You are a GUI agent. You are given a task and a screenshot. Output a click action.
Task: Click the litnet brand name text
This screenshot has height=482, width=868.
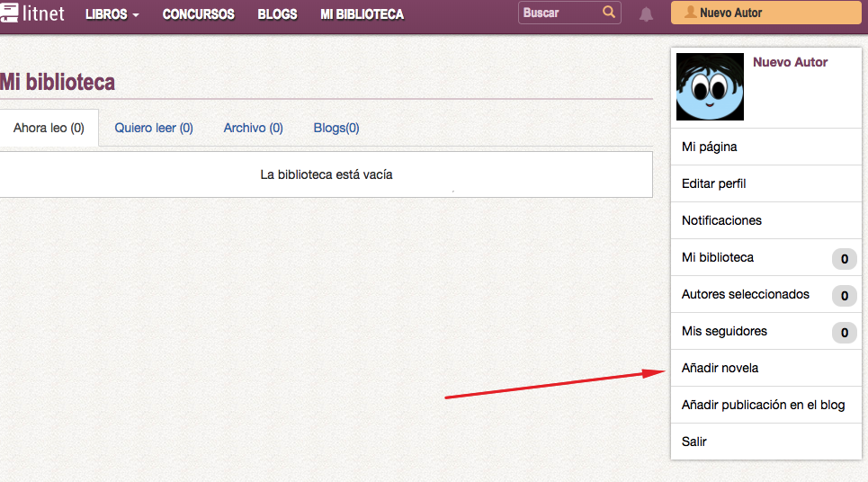point(43,13)
